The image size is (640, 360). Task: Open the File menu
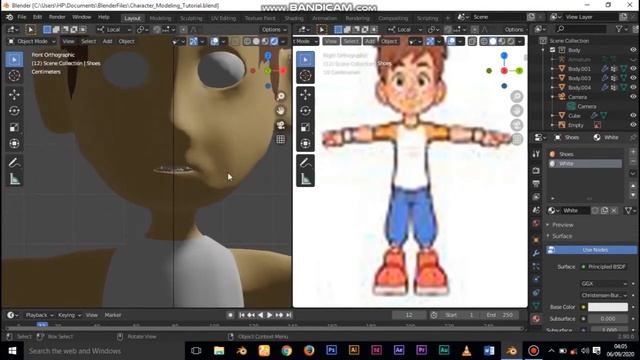pos(22,17)
